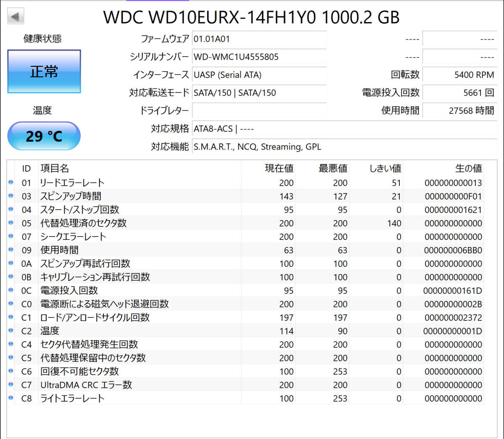Click status dot for UltraDMA CRC エラー数 row
The image size is (504, 439).
pos(11,384)
